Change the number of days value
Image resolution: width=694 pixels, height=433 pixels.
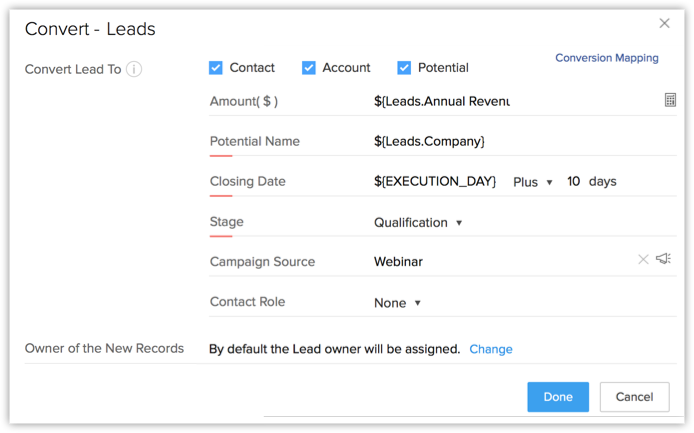(573, 182)
